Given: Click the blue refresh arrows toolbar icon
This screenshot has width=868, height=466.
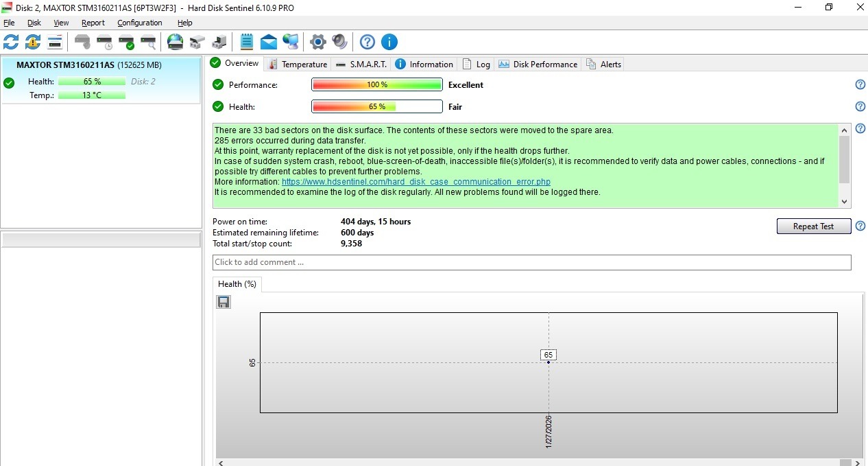Looking at the screenshot, I should pos(11,42).
